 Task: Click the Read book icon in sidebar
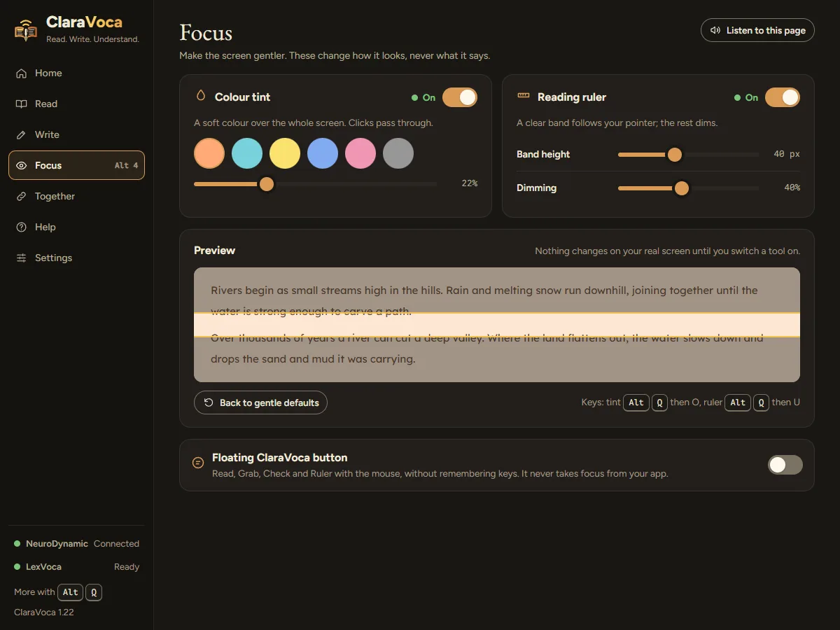(22, 104)
